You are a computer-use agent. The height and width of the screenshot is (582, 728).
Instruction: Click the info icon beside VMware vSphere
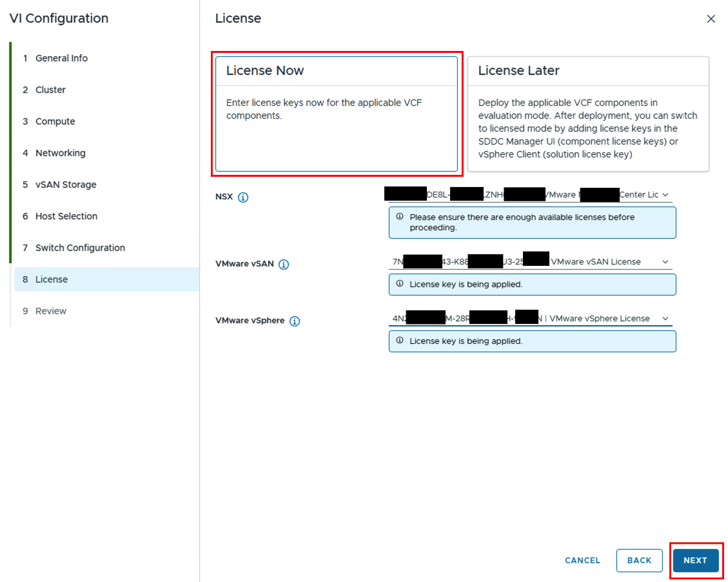pyautogui.click(x=295, y=321)
